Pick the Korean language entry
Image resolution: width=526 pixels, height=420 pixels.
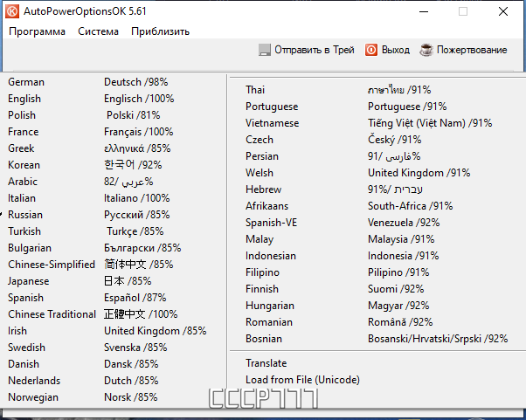click(114, 165)
